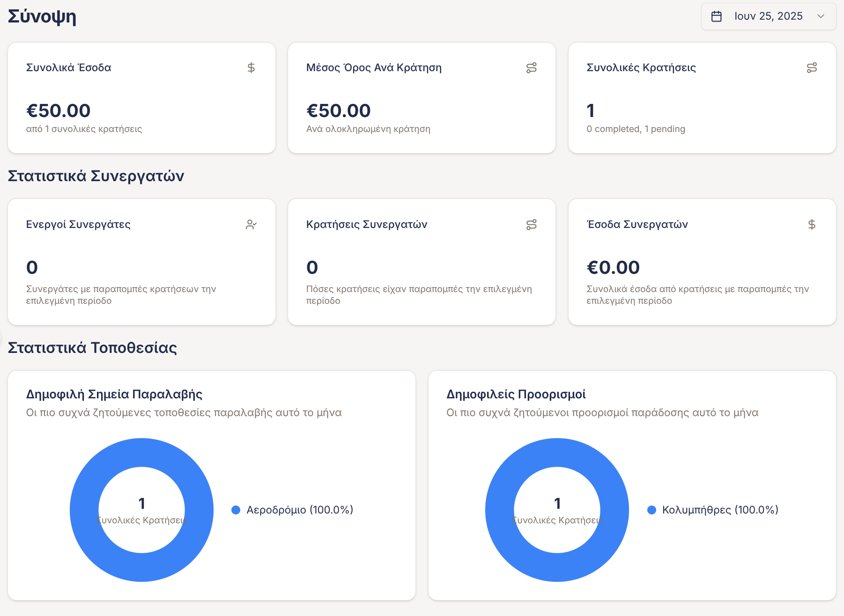The image size is (844, 616).
Task: Open the Ιουν 25, 2025 date dropdown
Action: (768, 16)
